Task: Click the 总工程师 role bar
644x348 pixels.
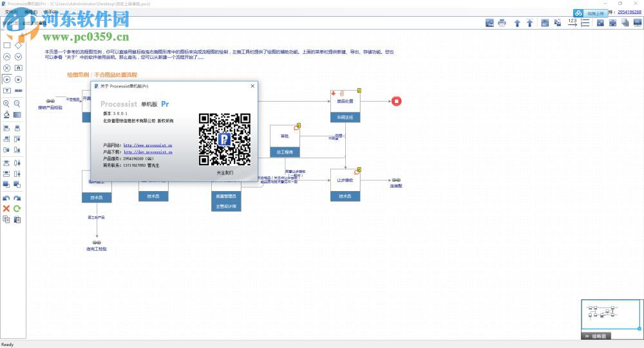Action: (x=285, y=152)
